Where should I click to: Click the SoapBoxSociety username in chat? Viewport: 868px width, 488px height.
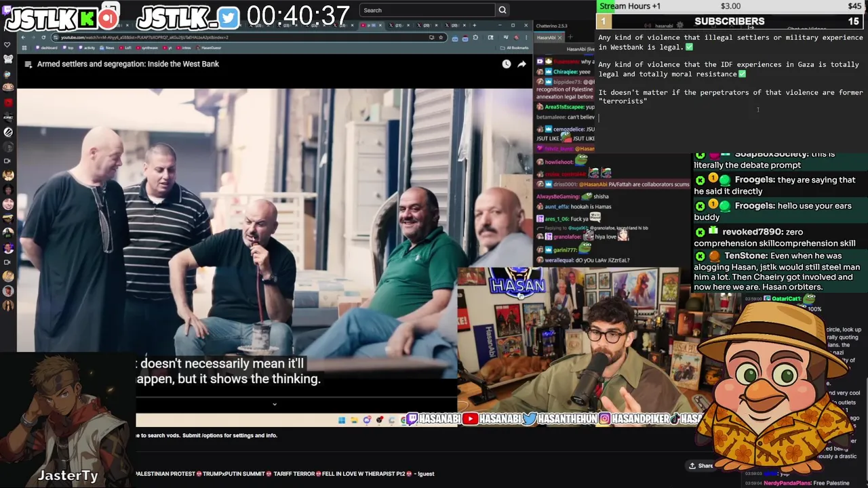click(x=771, y=155)
